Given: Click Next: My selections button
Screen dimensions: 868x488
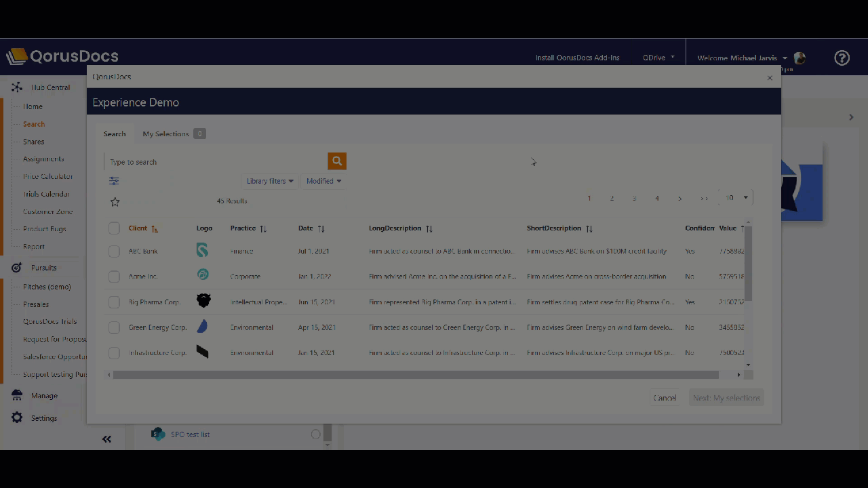Looking at the screenshot, I should pos(726,398).
